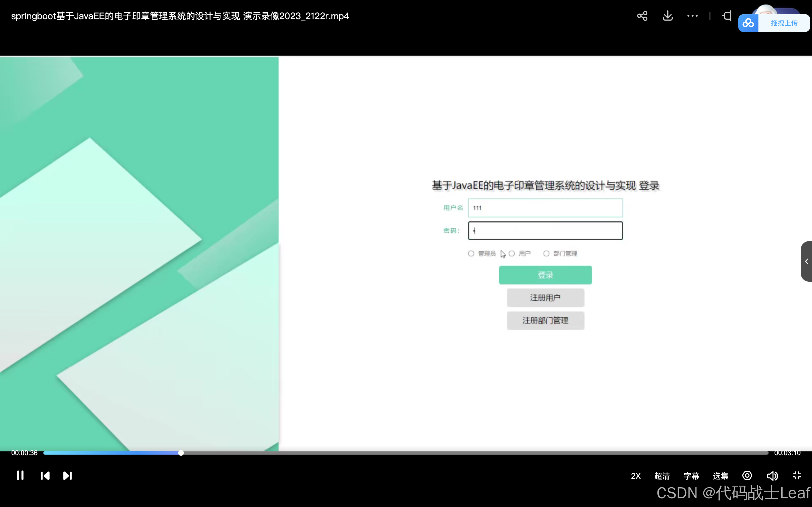
Task: Select the 用户 radio button
Action: click(512, 253)
